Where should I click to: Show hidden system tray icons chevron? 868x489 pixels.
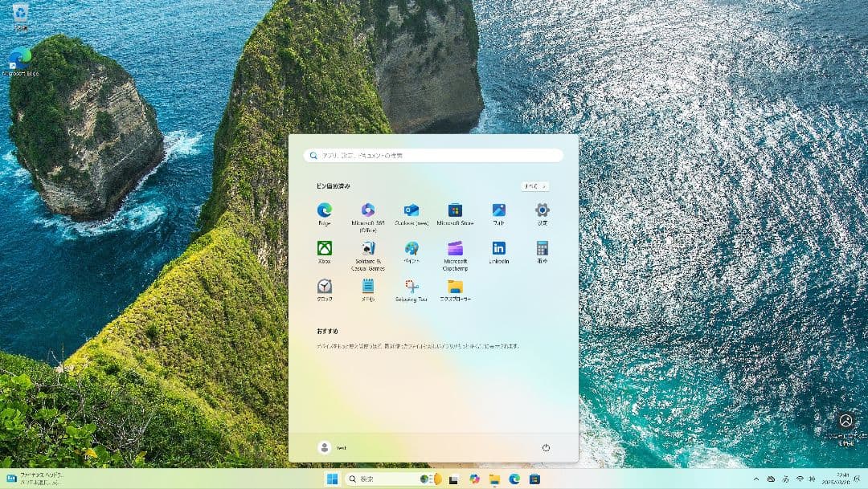pos(757,479)
